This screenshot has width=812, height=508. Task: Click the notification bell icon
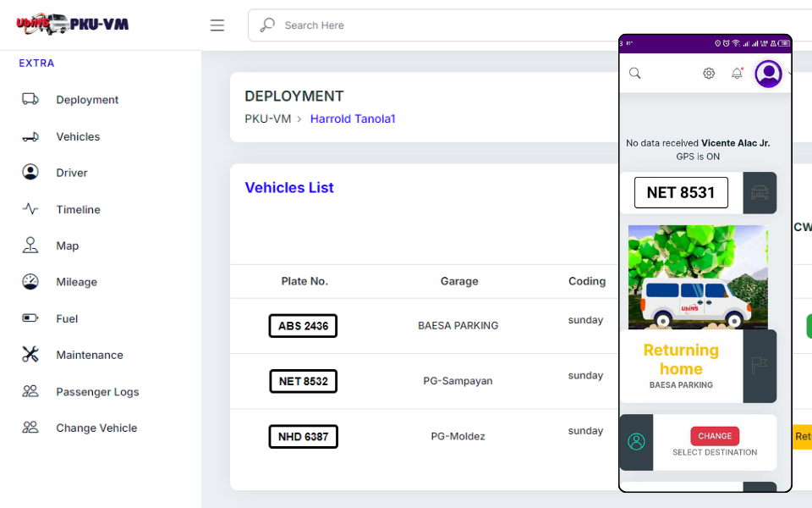(x=737, y=74)
